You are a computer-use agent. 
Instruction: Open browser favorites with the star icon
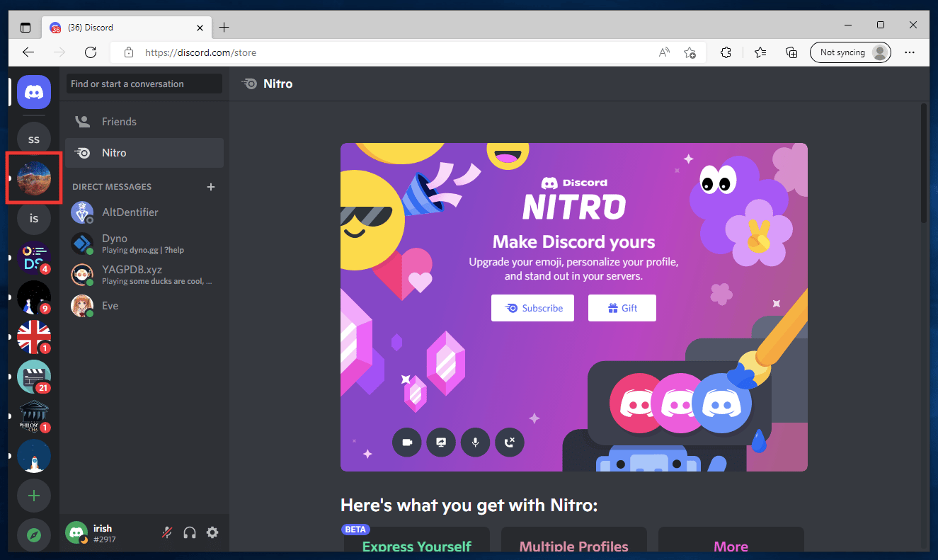pyautogui.click(x=760, y=52)
